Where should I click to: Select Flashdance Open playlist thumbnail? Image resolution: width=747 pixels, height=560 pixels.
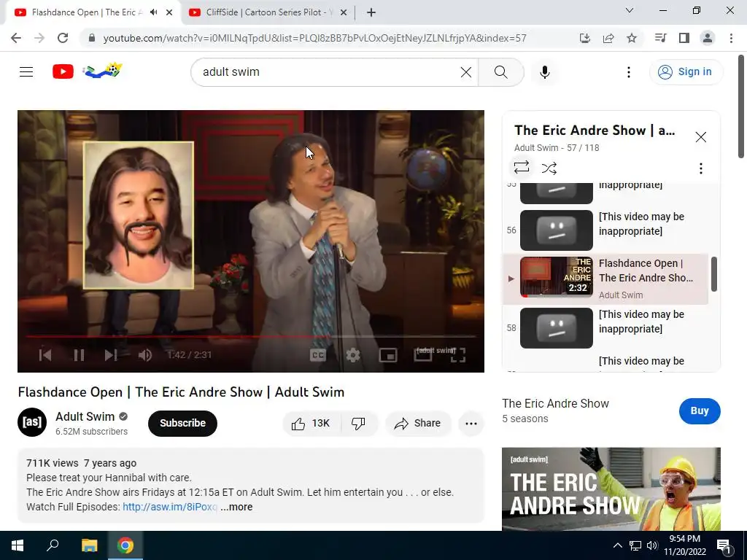556,276
